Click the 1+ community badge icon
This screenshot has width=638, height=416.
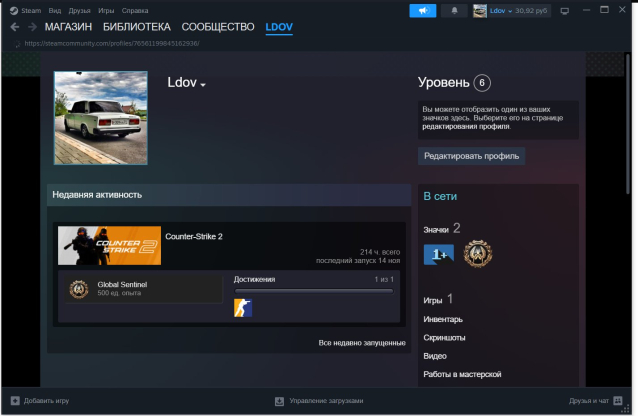(x=438, y=254)
